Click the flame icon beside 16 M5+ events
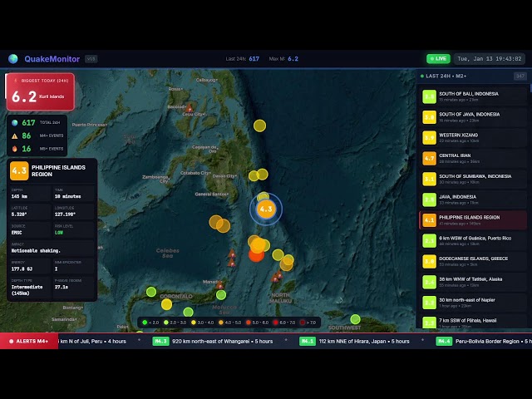Viewport: 532px width, 399px height. (15, 149)
